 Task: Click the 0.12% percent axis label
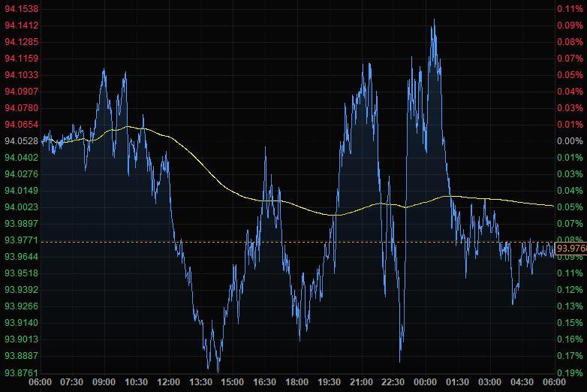tap(570, 290)
